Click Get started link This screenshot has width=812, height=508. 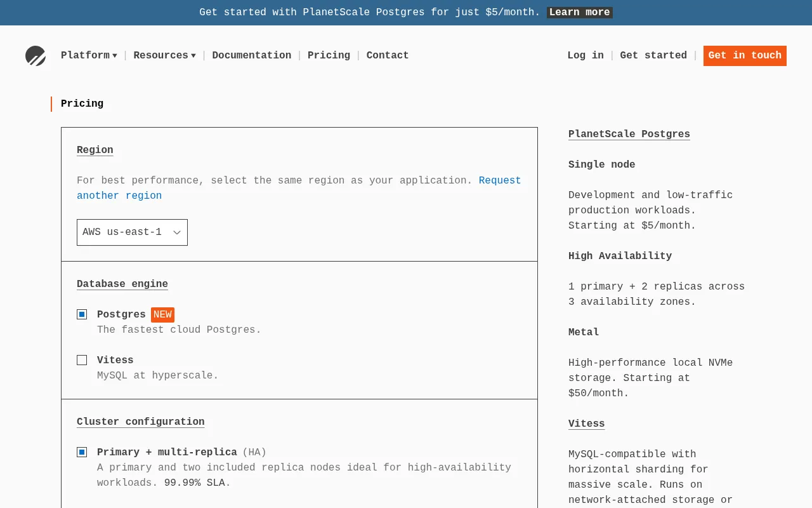[x=653, y=56]
